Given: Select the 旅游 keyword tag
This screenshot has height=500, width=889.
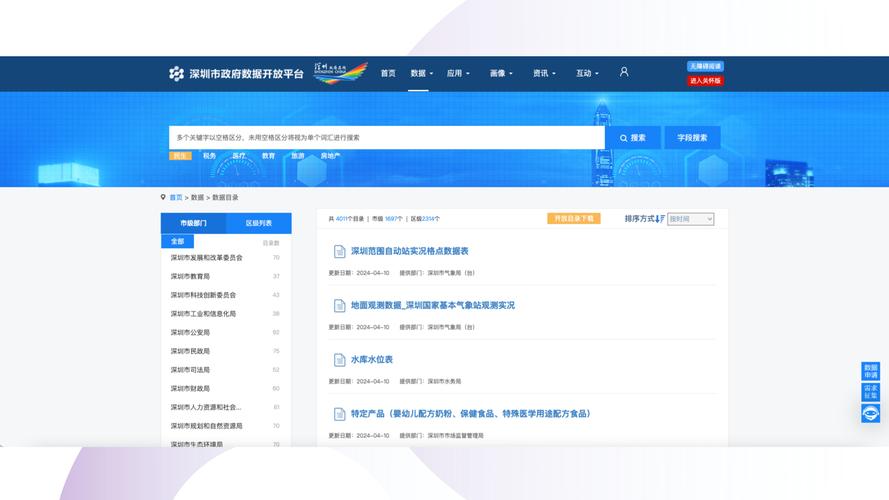Looking at the screenshot, I should 298,156.
